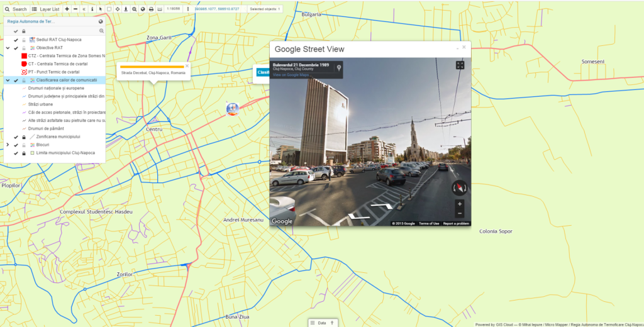644x327 pixels.
Task: Open the Search tool
Action: click(x=16, y=9)
